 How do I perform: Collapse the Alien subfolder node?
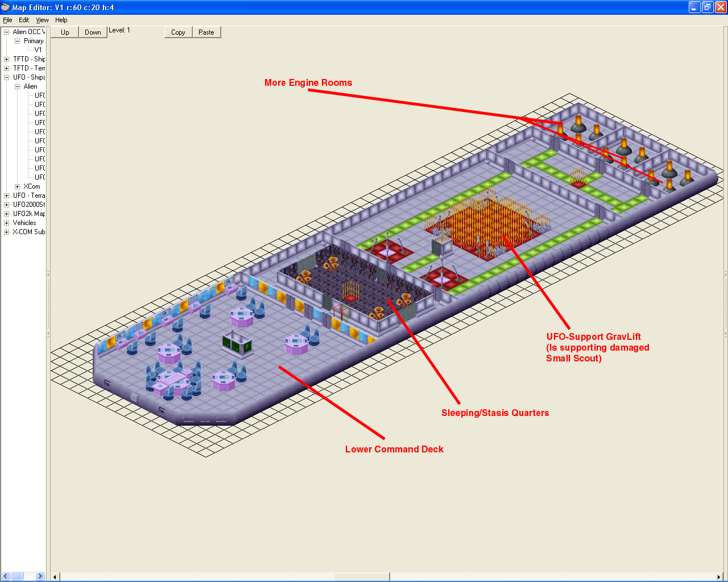click(x=17, y=86)
